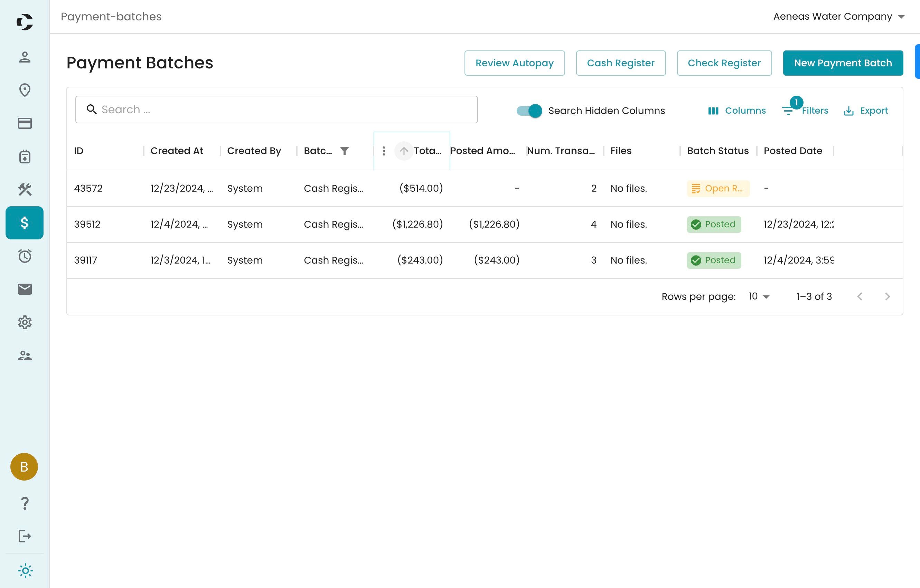
Task: Open the tools and maintenance sidebar icon
Action: click(25, 189)
